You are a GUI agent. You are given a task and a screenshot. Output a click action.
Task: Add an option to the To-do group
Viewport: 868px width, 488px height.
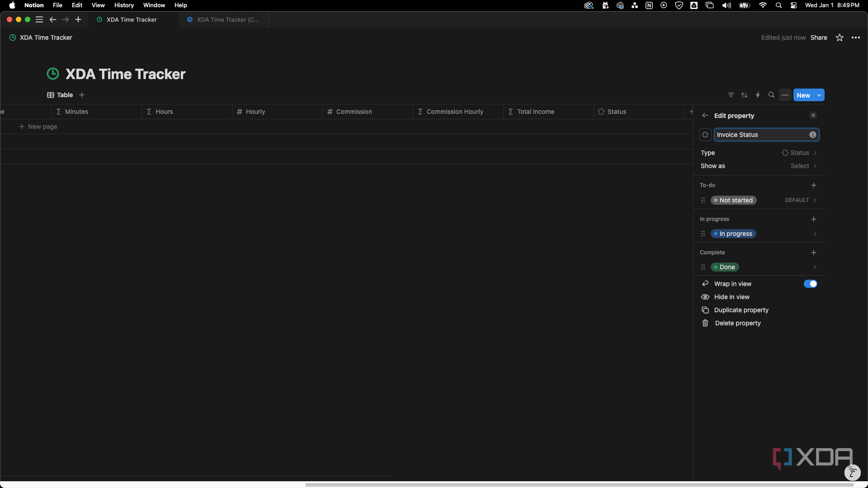[814, 185]
